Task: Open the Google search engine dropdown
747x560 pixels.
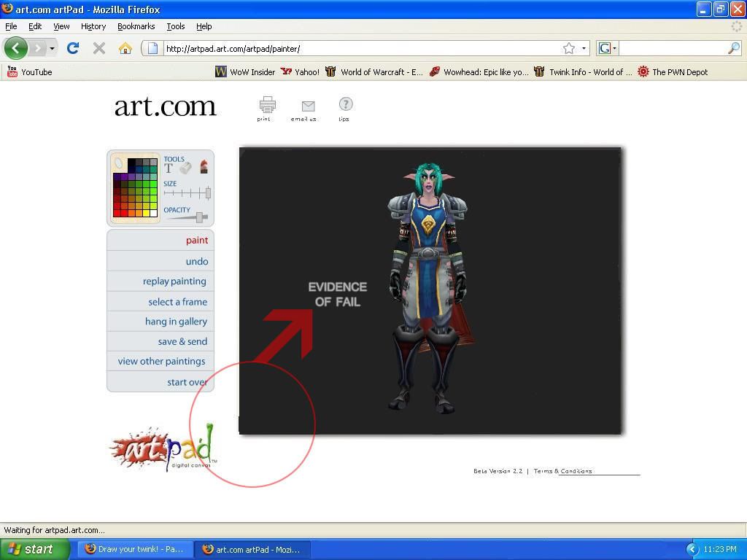Action: [x=608, y=48]
